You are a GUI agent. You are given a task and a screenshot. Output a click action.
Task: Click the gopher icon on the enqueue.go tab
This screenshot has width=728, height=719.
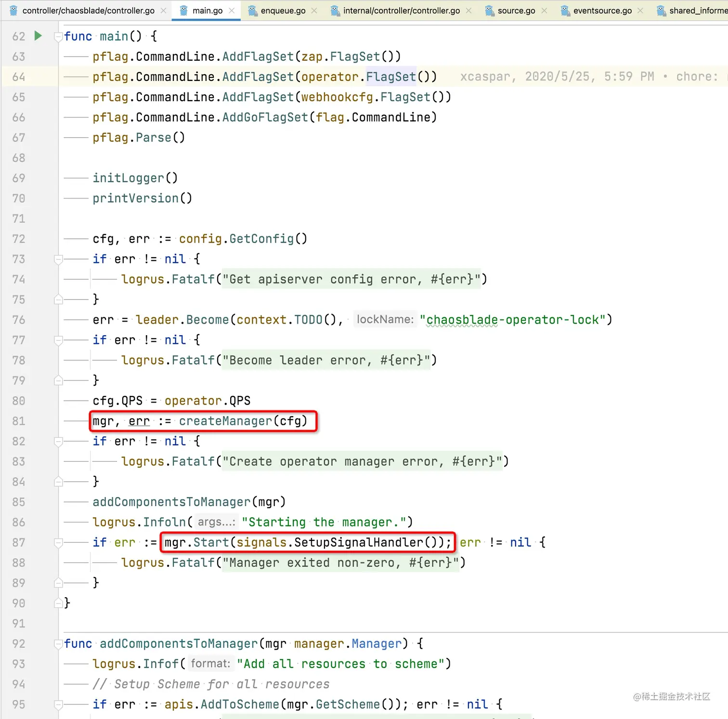click(252, 11)
